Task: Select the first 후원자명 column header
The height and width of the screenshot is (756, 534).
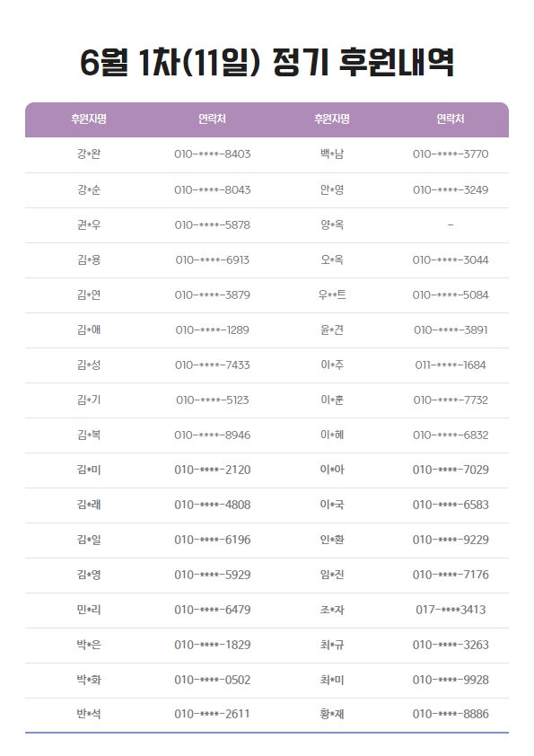Action: 89,119
